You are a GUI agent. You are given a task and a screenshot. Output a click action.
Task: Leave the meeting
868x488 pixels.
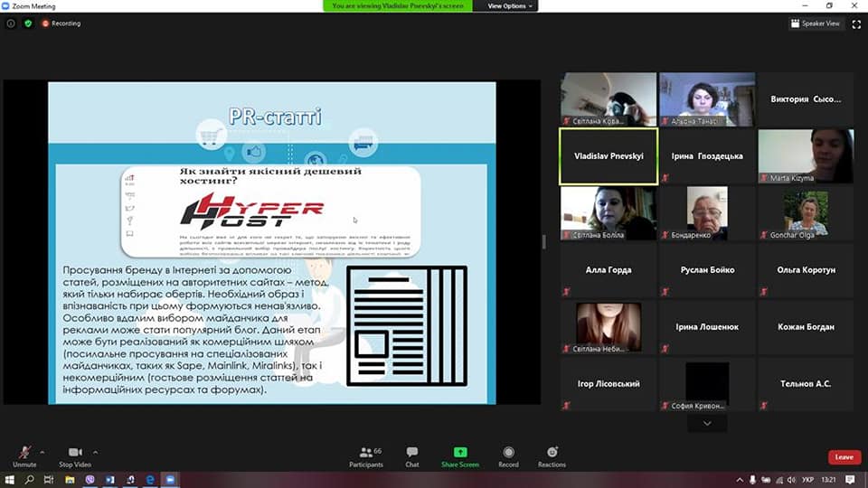pos(844,457)
